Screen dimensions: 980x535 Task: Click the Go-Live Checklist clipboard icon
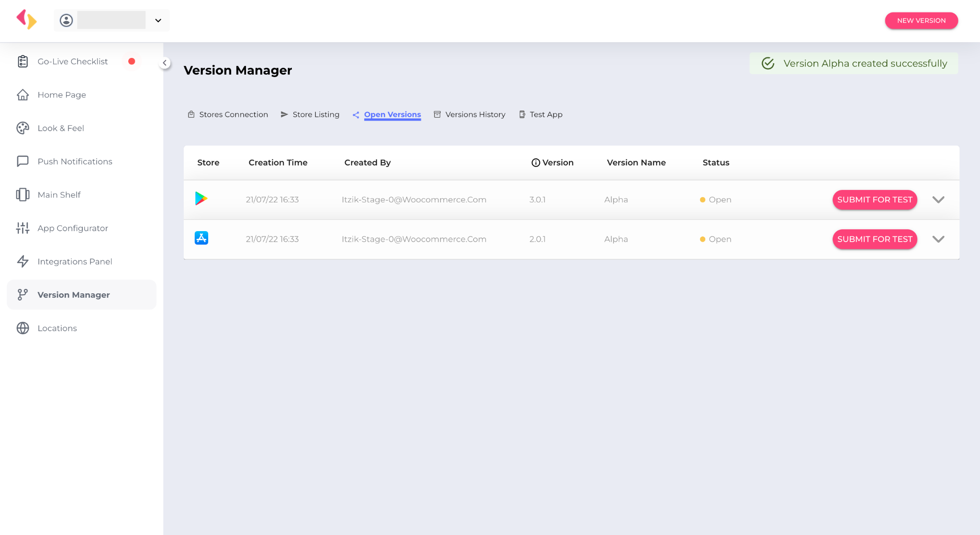pyautogui.click(x=22, y=61)
